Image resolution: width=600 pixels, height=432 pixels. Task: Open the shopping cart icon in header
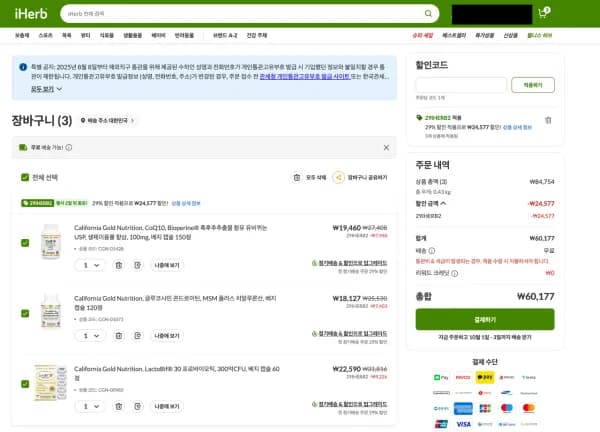(544, 13)
